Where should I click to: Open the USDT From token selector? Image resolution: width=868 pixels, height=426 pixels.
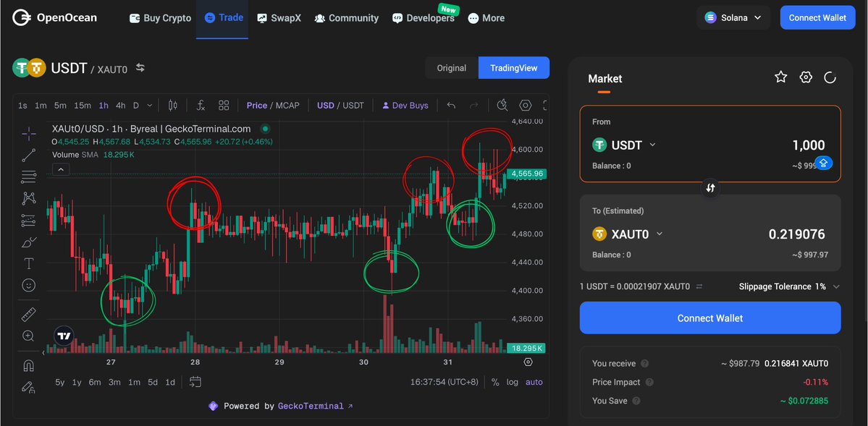pyautogui.click(x=624, y=145)
